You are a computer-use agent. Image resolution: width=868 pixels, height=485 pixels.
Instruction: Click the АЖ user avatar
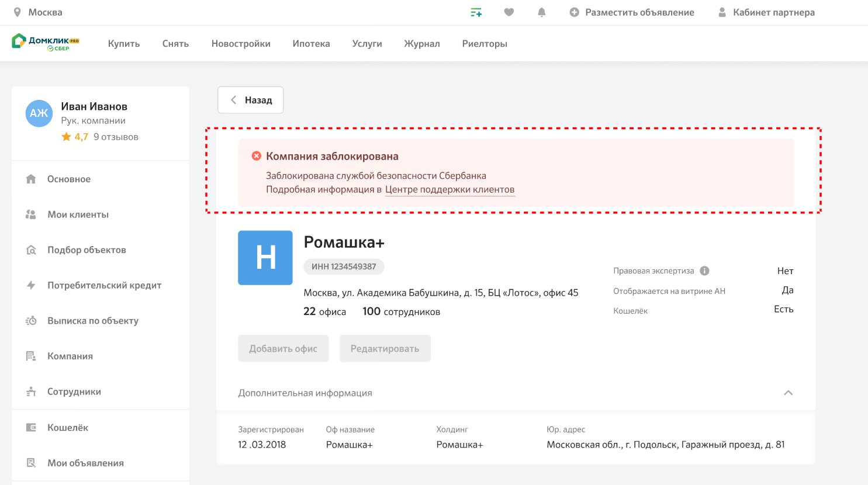pos(39,113)
